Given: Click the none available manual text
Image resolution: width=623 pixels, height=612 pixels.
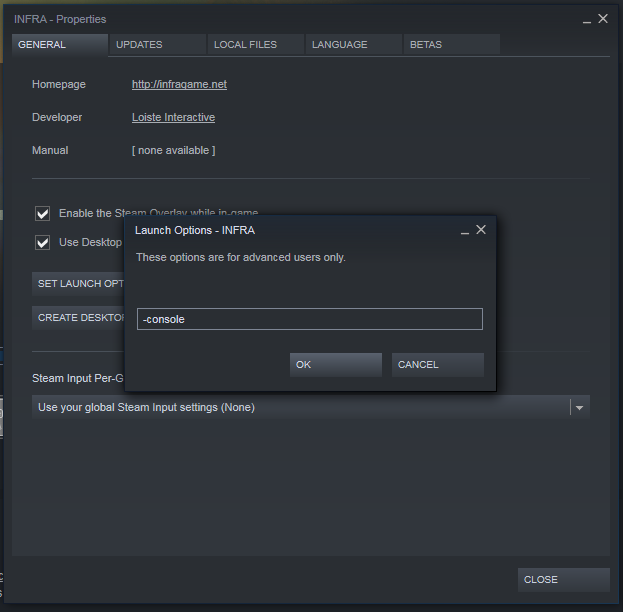Looking at the screenshot, I should 174,150.
